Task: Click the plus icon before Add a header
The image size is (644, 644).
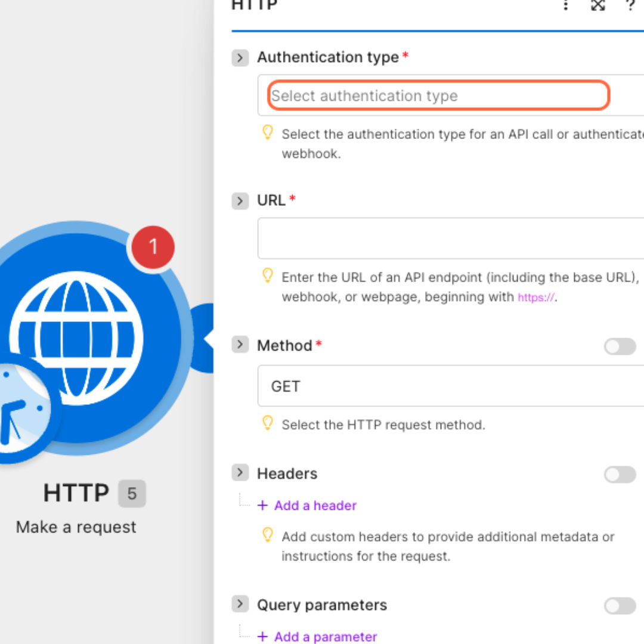Action: point(262,505)
